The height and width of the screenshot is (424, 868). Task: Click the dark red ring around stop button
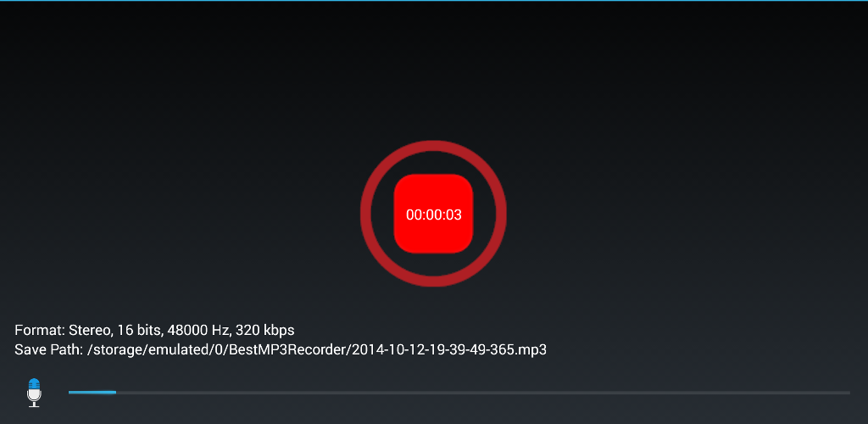coord(433,146)
